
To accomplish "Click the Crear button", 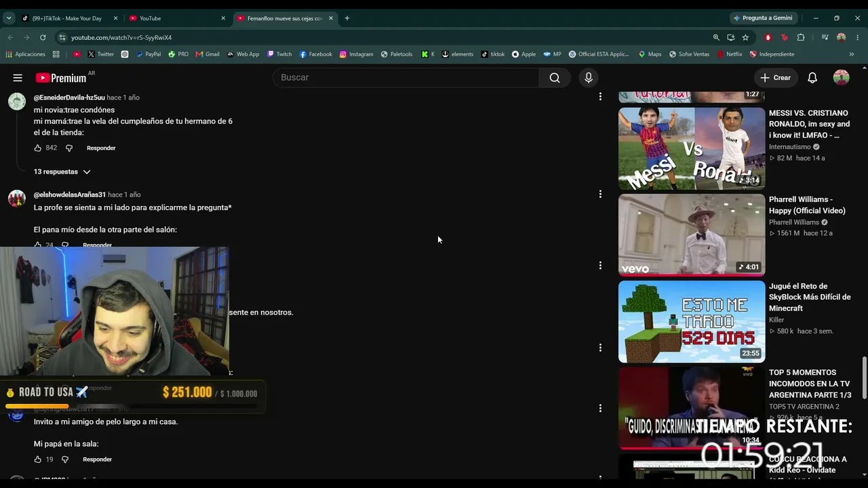I will (x=775, y=78).
